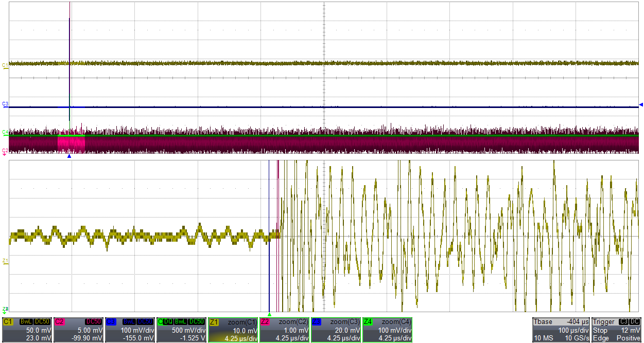Screen dimensions: 644x343
Task: Click the 100 mV/div scale in C3
Action: [x=137, y=330]
